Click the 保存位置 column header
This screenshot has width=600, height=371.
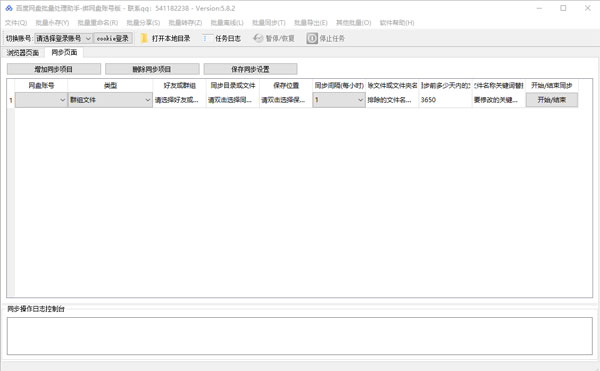click(x=286, y=86)
